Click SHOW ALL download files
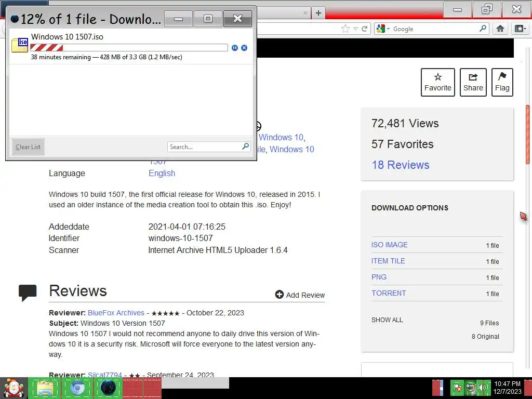532x399 pixels. click(x=387, y=320)
